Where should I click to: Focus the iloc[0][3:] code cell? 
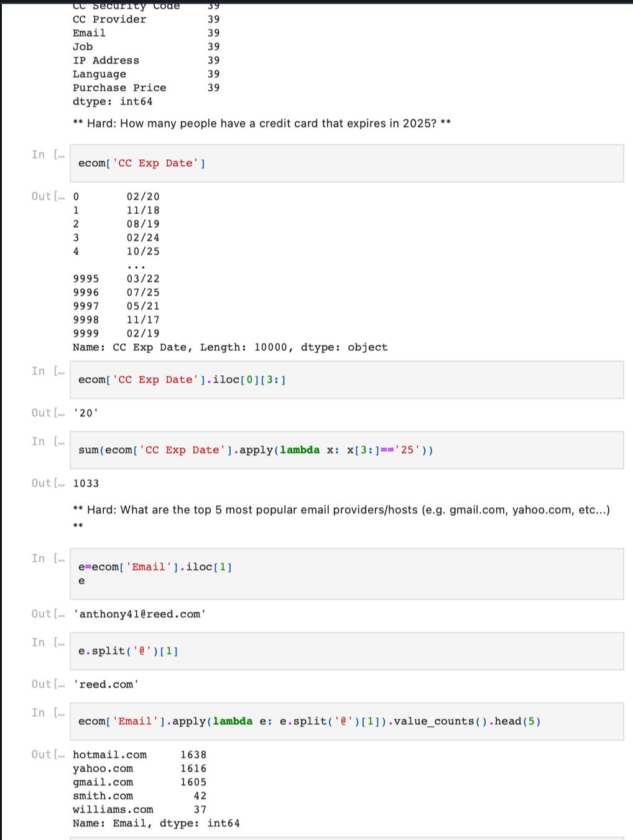346,380
